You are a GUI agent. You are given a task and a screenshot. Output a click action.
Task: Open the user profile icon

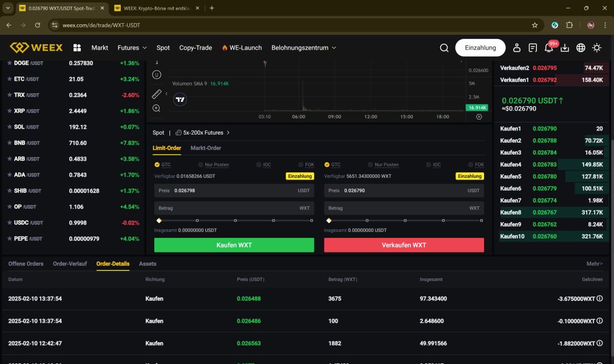[517, 48]
